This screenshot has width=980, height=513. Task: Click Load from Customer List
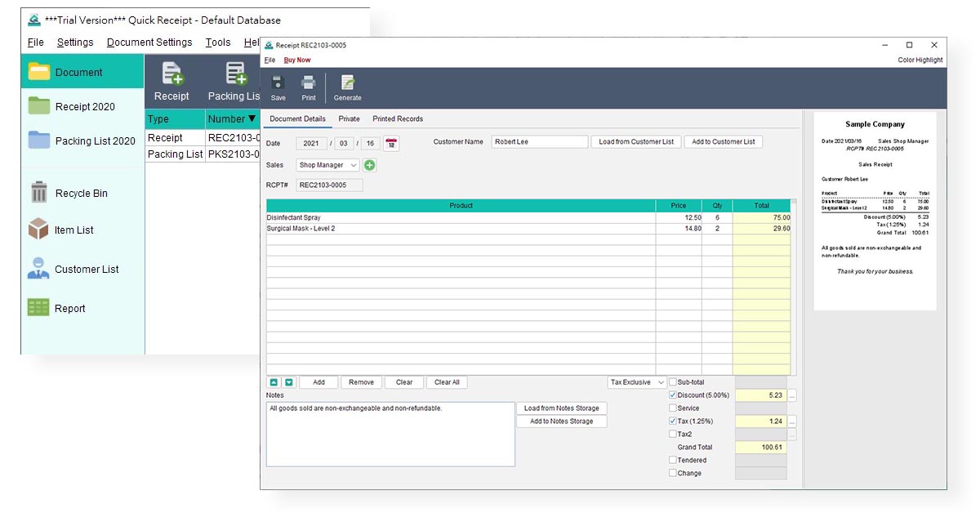(x=636, y=141)
